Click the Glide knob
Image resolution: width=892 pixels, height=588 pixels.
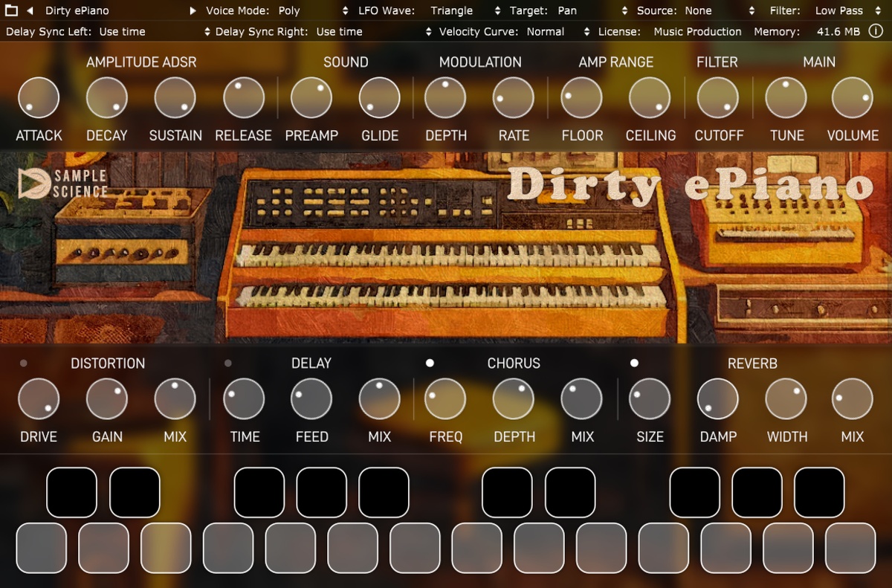pos(380,97)
